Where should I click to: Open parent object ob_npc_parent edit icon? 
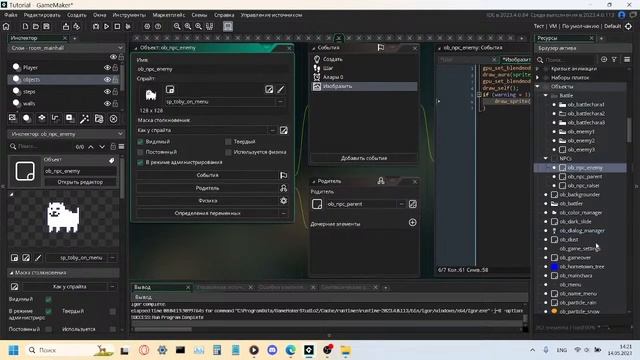click(x=413, y=204)
